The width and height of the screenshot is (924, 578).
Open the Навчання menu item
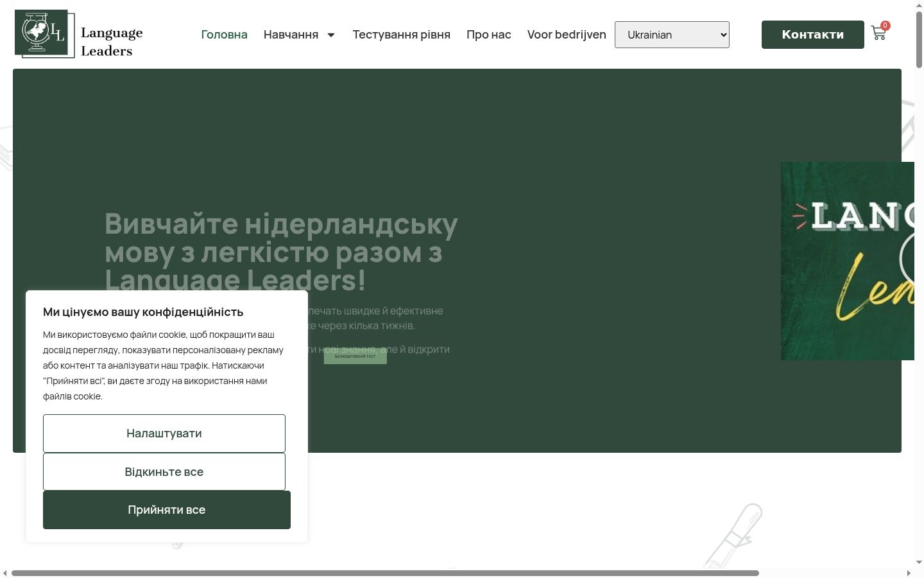[291, 35]
